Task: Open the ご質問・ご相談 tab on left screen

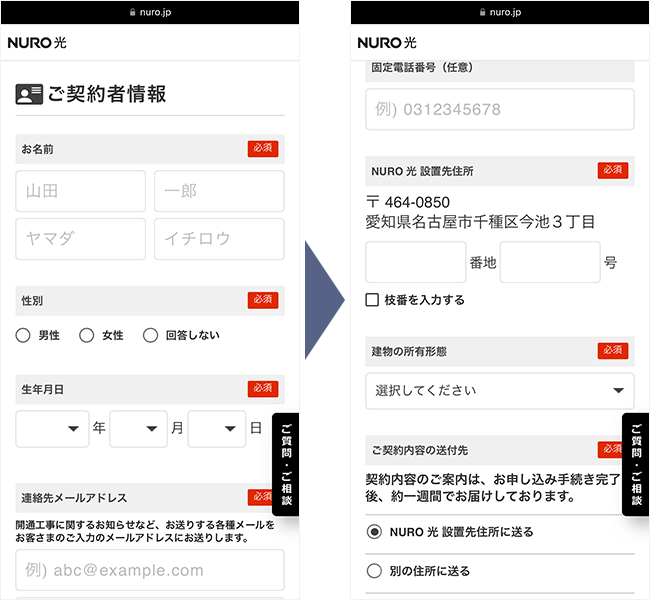Action: [286, 464]
